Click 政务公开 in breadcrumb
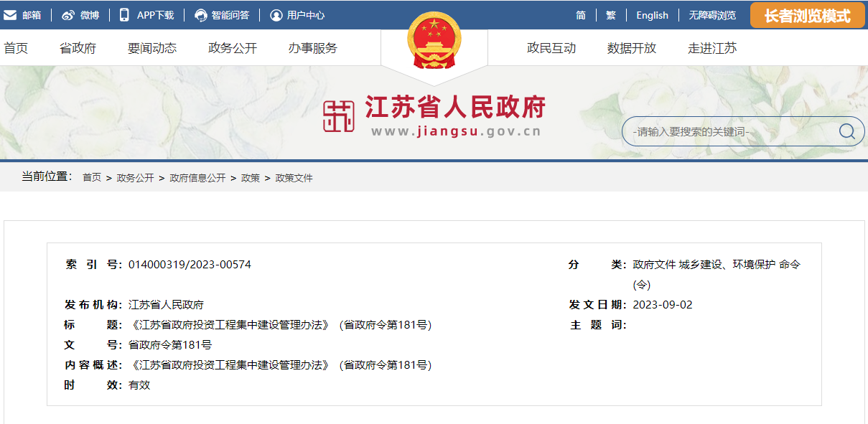 (x=136, y=178)
